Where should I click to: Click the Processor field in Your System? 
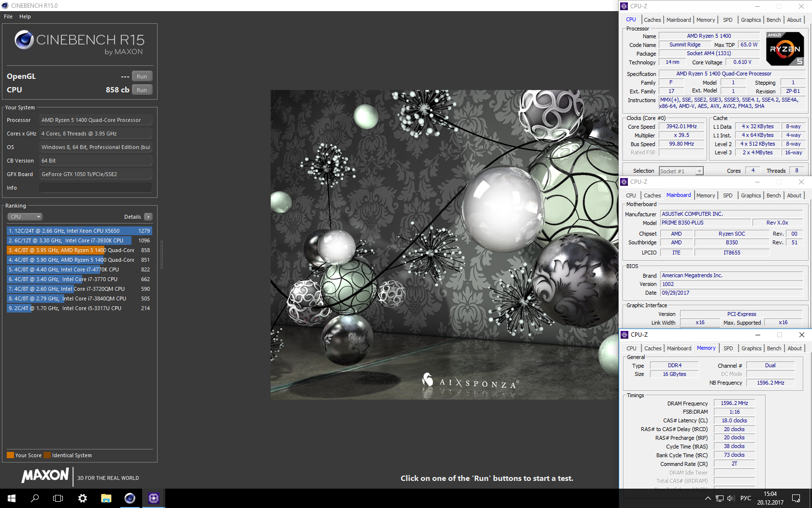coord(96,120)
